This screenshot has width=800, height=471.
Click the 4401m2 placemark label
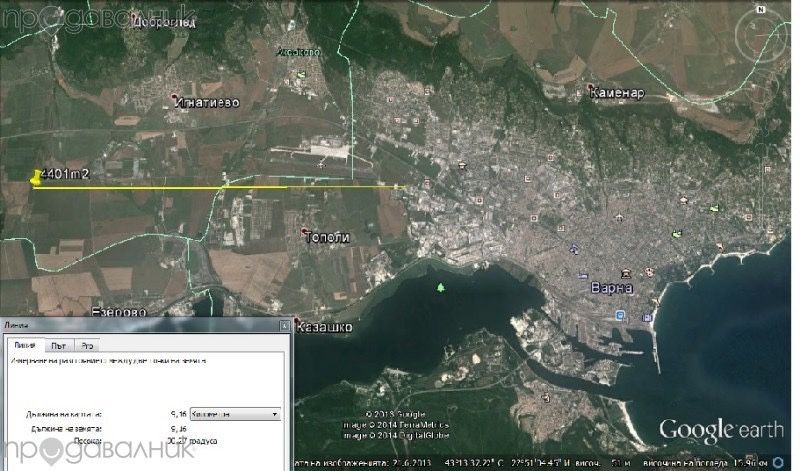65,174
